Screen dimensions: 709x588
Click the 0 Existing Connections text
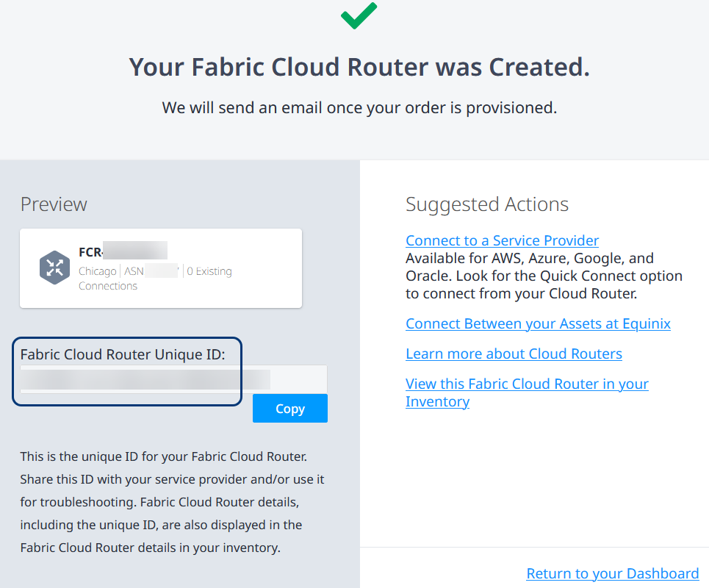click(155, 278)
